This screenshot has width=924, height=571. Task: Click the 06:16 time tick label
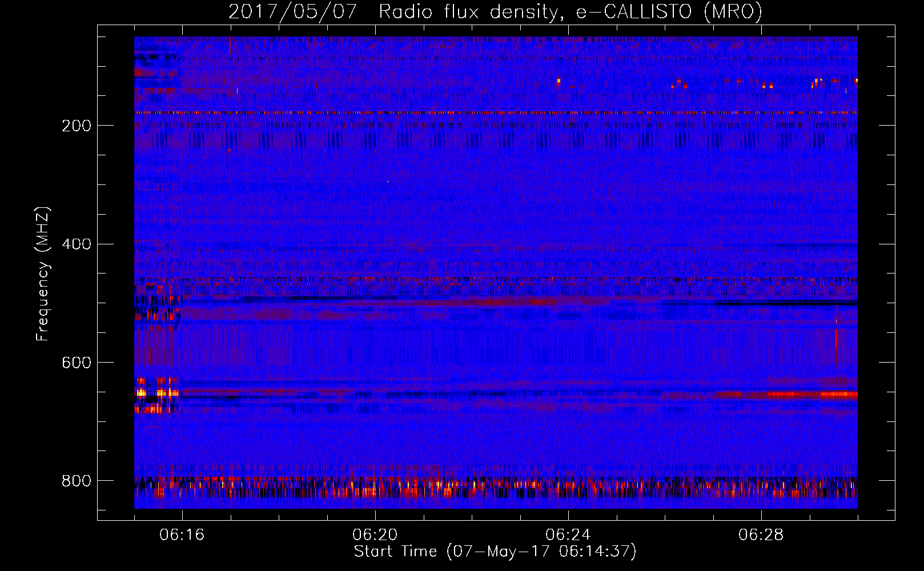click(x=182, y=535)
